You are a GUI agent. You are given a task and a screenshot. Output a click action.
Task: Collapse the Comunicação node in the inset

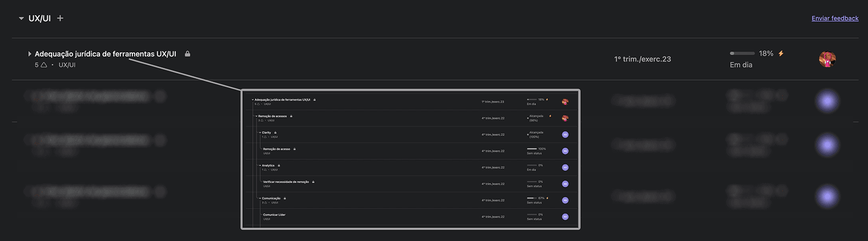tap(260, 198)
